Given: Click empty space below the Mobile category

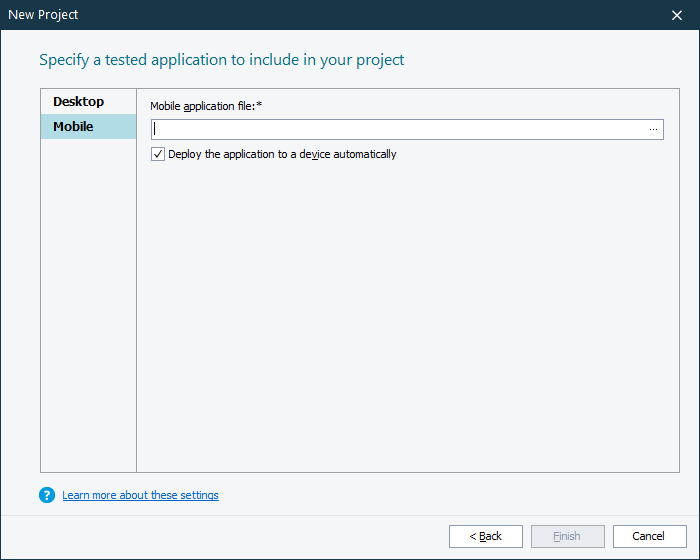Looking at the screenshot, I should 88,300.
